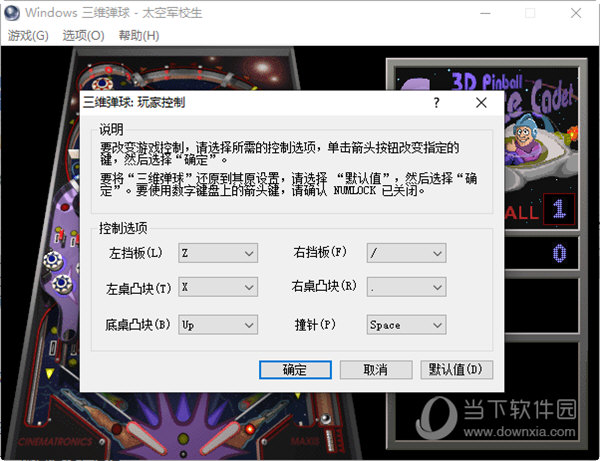
Task: Click the pinball app icon in title bar
Action: (x=11, y=13)
